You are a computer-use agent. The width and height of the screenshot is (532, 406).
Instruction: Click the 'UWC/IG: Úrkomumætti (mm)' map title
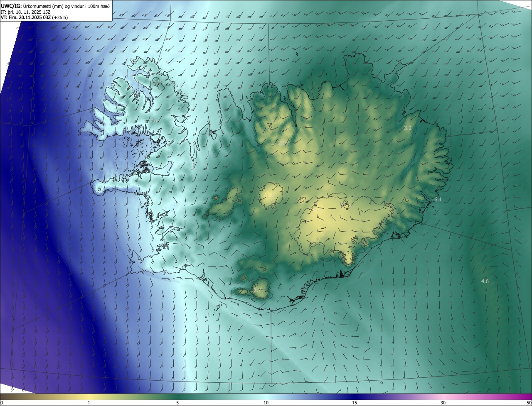click(x=55, y=5)
